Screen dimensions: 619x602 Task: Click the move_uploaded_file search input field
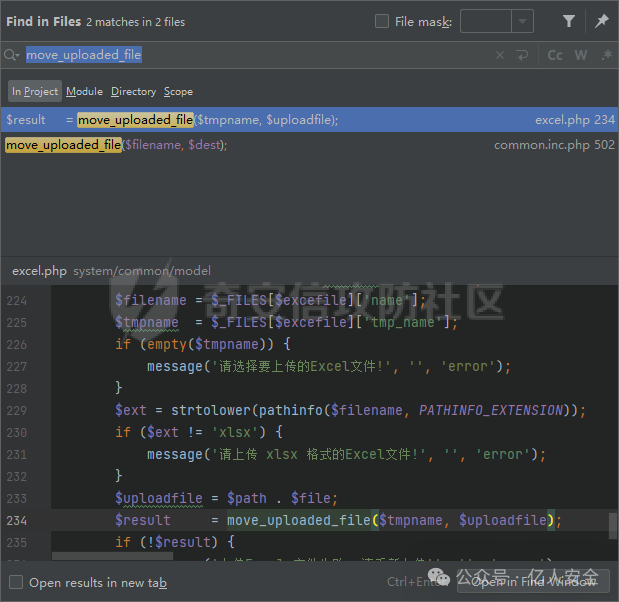click(x=253, y=55)
